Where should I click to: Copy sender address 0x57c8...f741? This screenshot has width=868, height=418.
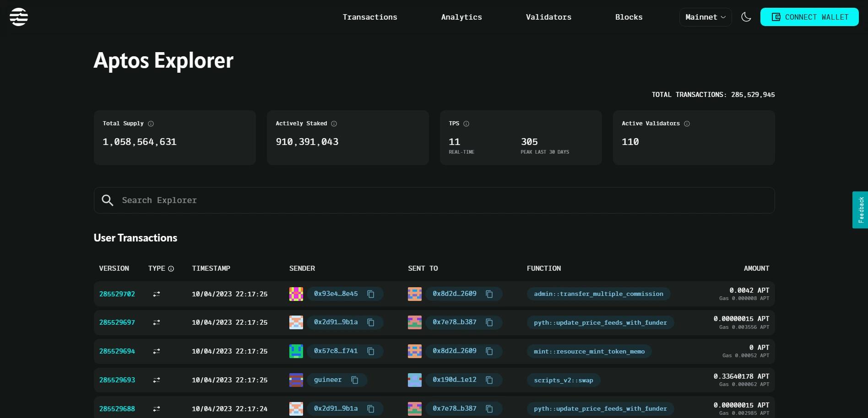click(x=371, y=351)
